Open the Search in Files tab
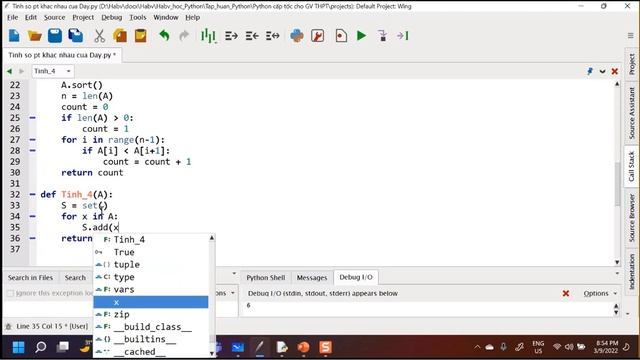The width and height of the screenshot is (640, 360). tap(30, 278)
